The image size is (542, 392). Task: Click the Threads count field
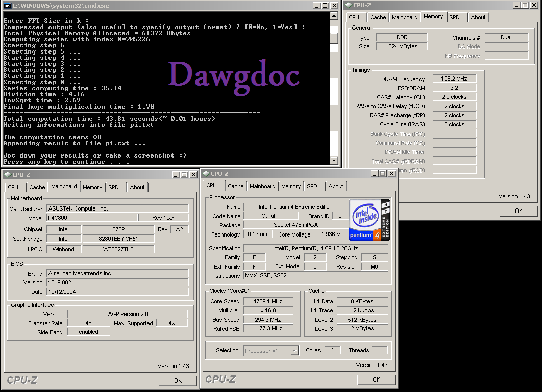(x=380, y=350)
